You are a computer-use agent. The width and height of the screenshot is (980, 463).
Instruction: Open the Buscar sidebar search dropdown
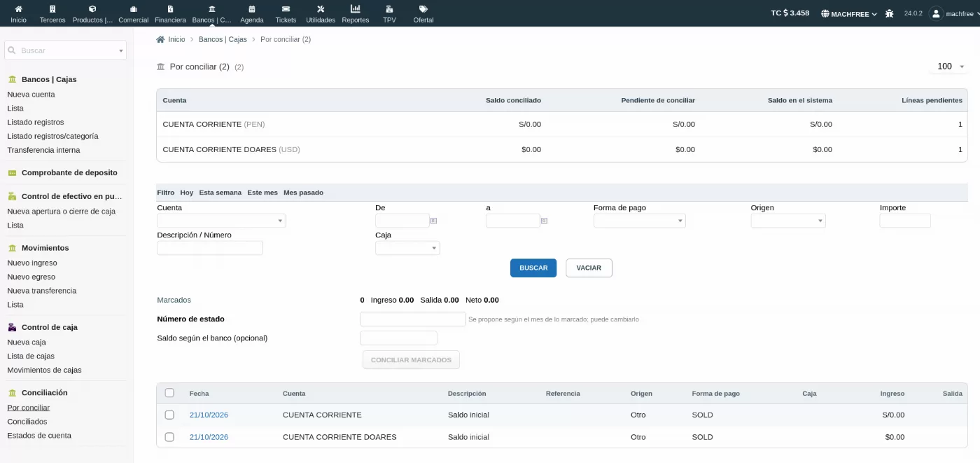[x=66, y=50]
